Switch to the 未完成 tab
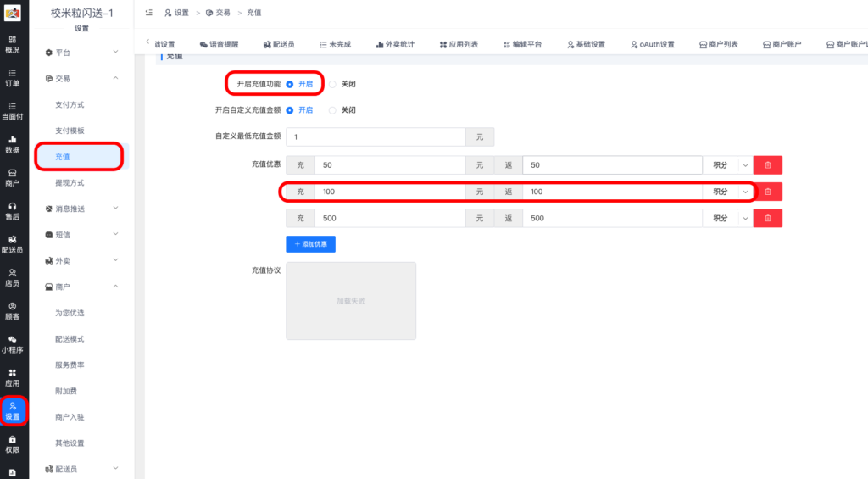The image size is (868, 479). pos(336,44)
